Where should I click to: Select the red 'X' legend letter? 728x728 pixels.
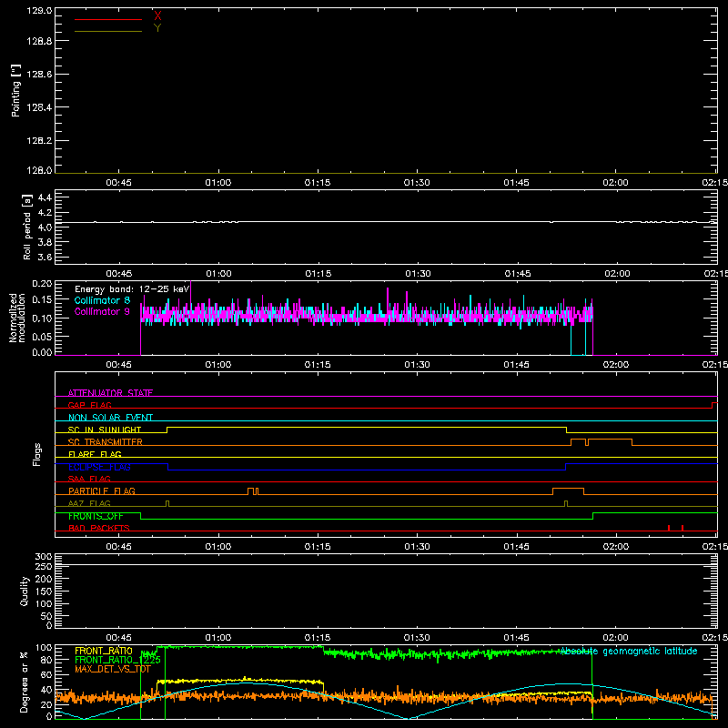[157, 15]
